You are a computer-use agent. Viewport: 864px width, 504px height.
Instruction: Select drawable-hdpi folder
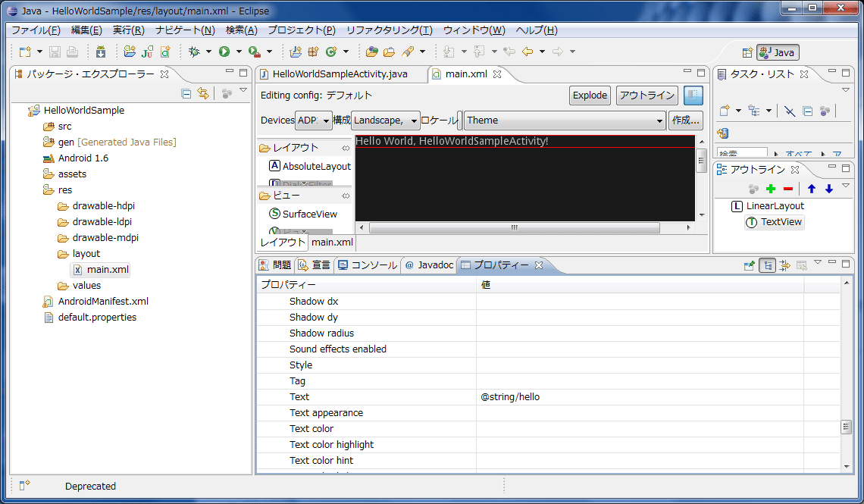click(x=96, y=206)
